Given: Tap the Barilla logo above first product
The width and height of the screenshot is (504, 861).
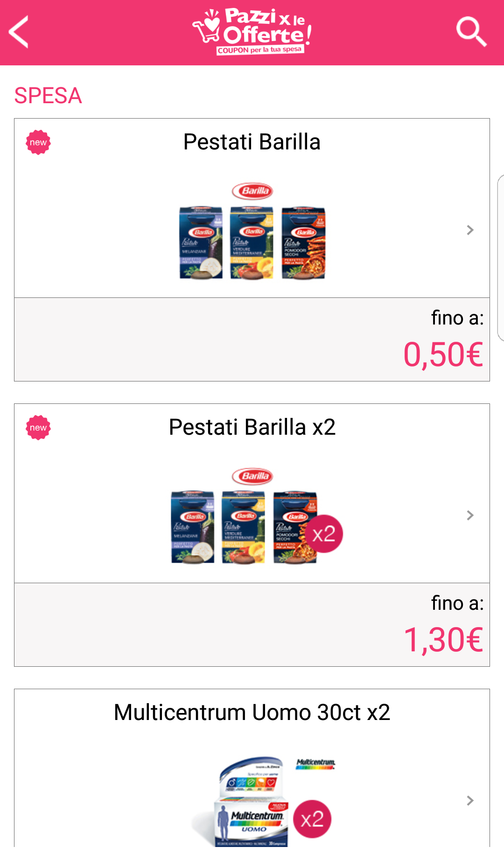Looking at the screenshot, I should point(252,191).
